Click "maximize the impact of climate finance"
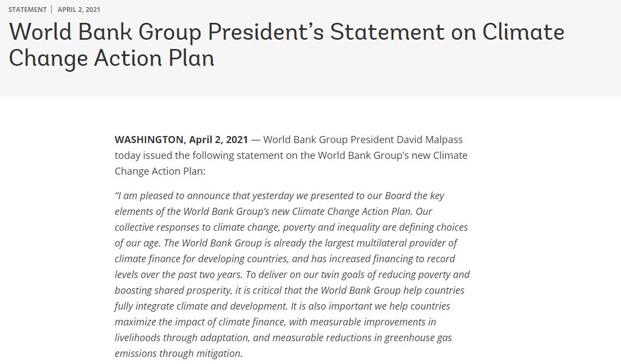 [200, 322]
